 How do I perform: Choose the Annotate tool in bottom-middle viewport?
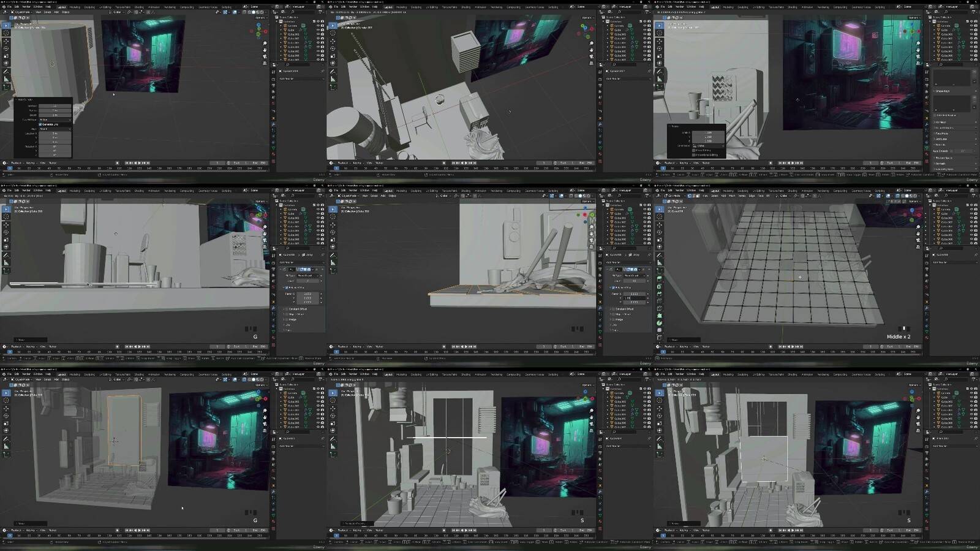[333, 439]
